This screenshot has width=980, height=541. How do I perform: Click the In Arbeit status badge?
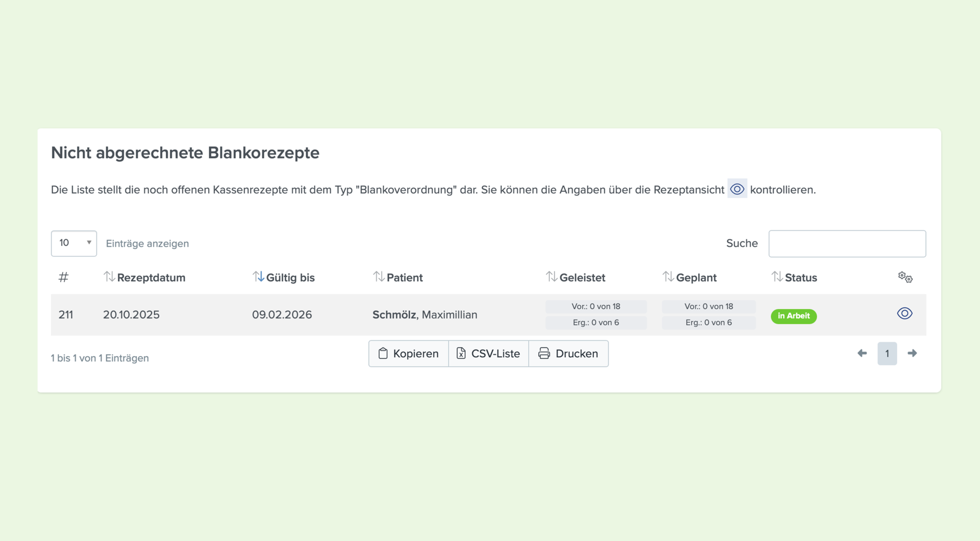[794, 316]
